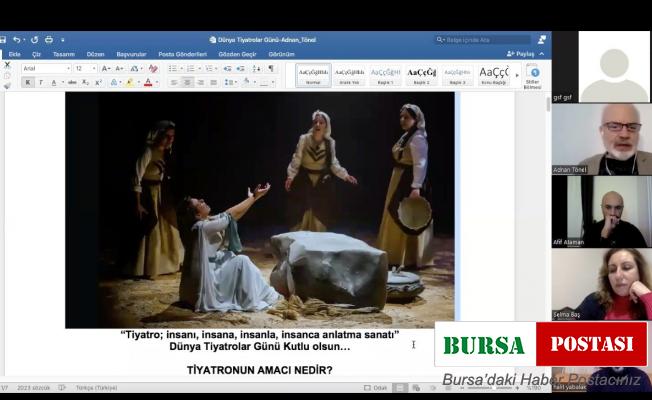This screenshot has height=400, width=652.
Task: Click the Multilevel List icon
Action: pyautogui.click(x=209, y=68)
